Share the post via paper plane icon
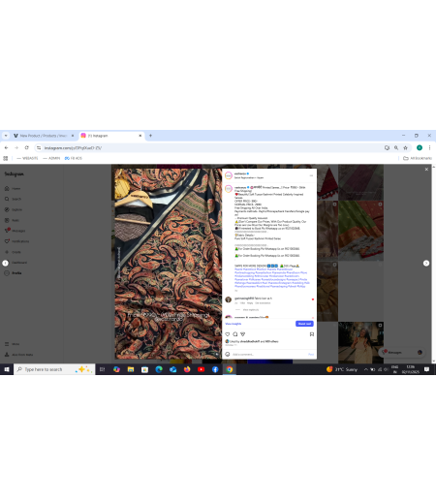This screenshot has height=504, width=436. coord(243,334)
